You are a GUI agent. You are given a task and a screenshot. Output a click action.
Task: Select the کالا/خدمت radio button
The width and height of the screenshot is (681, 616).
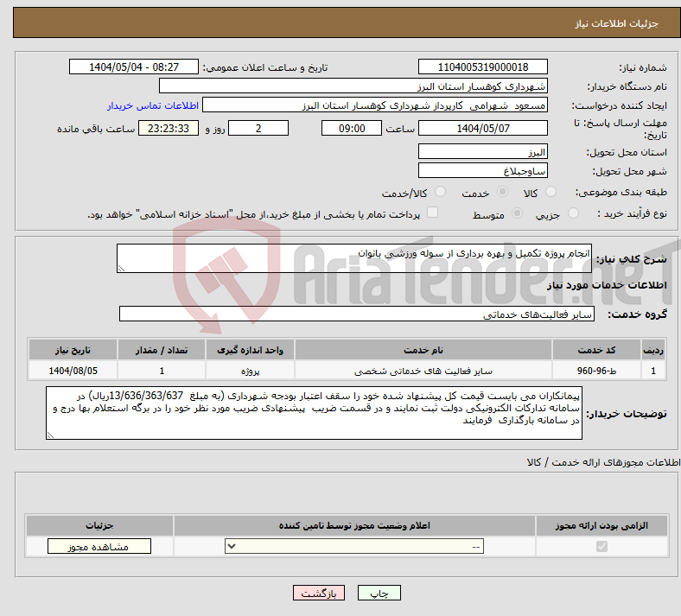(x=441, y=192)
